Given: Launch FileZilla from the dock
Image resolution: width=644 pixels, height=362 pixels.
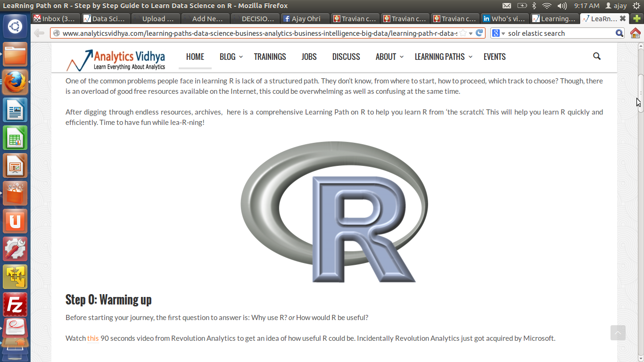Looking at the screenshot, I should point(15,304).
